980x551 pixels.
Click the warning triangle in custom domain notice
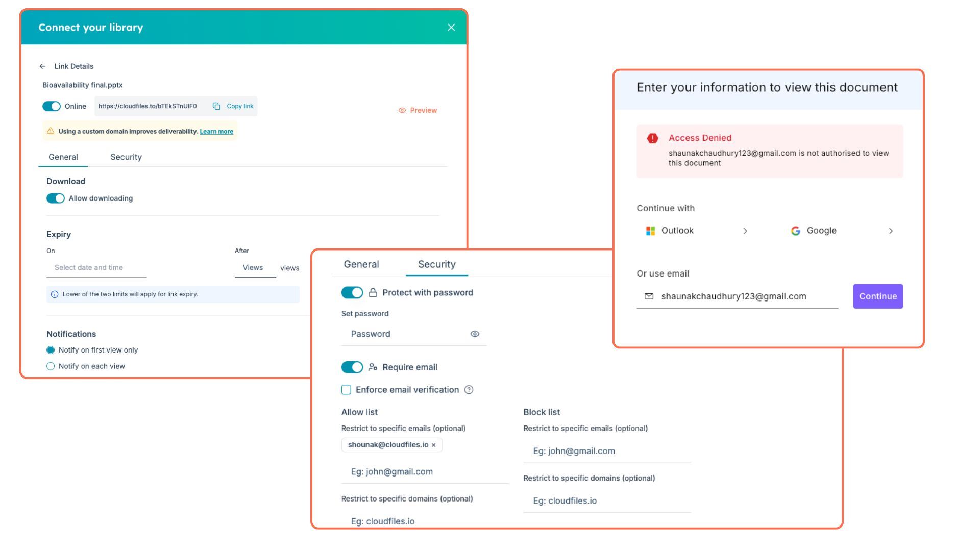pyautogui.click(x=51, y=131)
